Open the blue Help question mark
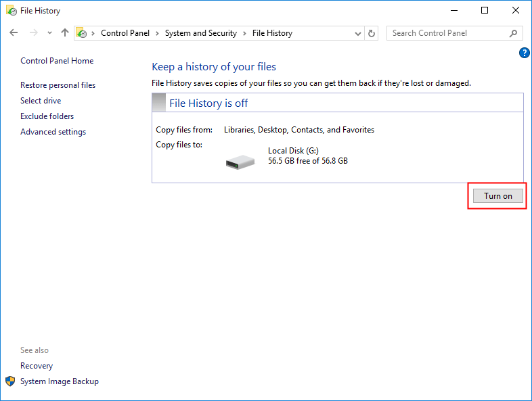Image resolution: width=532 pixels, height=401 pixels. 524,53
